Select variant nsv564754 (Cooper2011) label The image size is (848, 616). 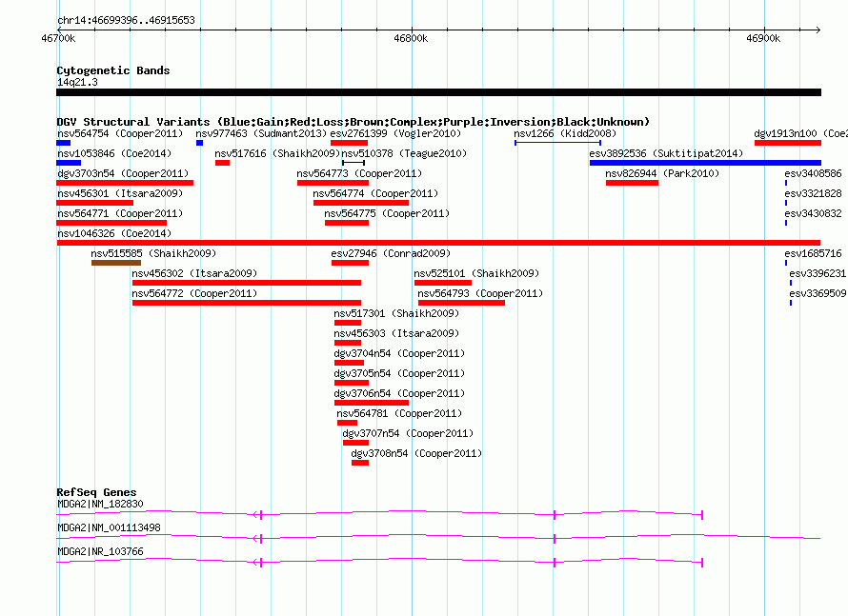click(x=120, y=133)
